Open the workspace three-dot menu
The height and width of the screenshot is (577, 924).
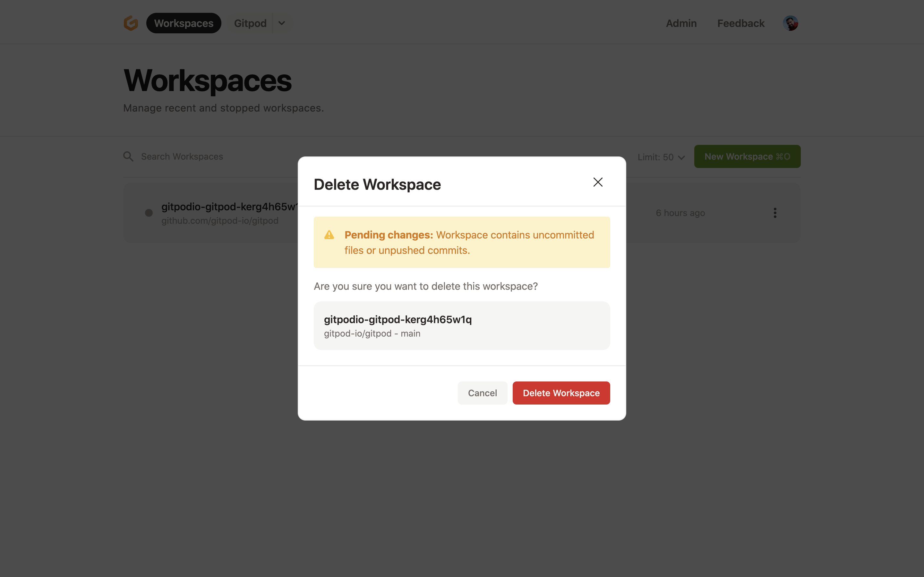[x=775, y=213]
